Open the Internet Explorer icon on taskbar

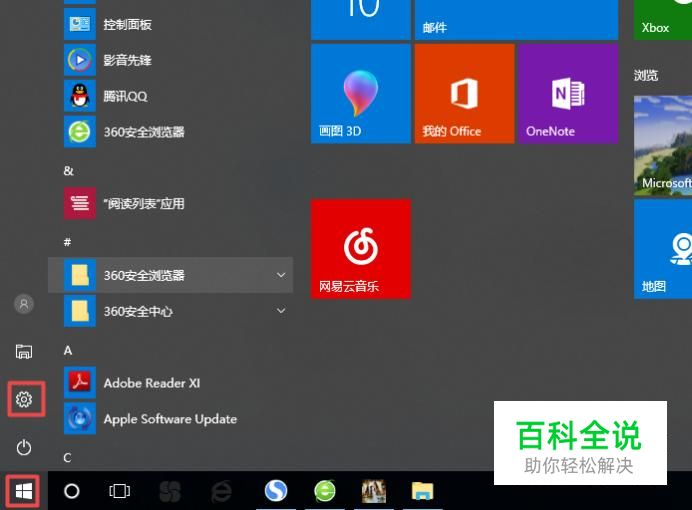221,491
